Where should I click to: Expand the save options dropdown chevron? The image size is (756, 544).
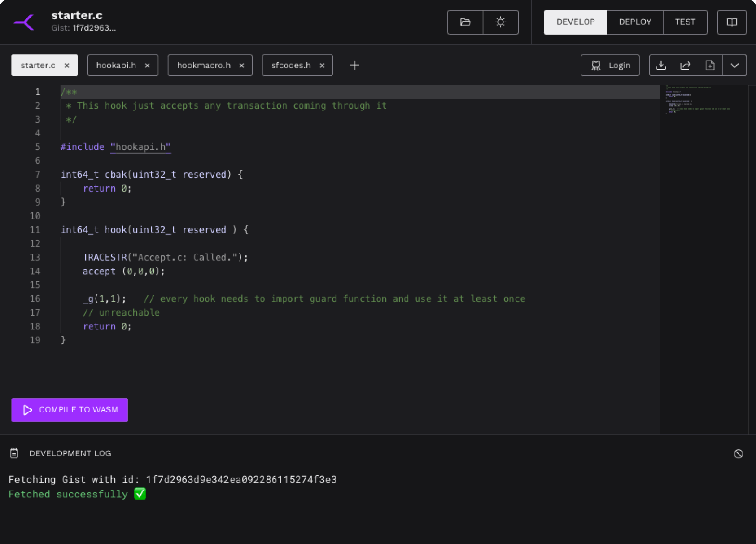coord(735,65)
